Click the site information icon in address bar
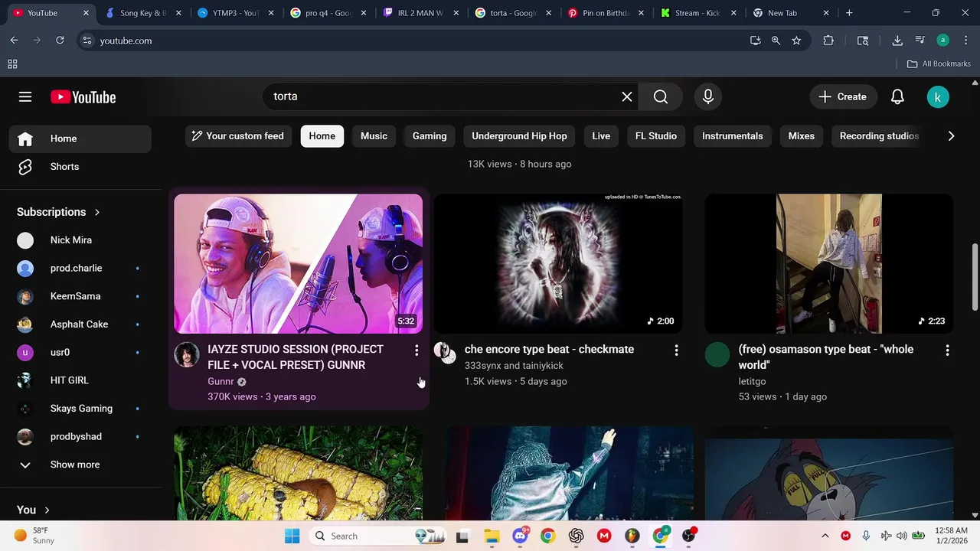Image resolution: width=980 pixels, height=551 pixels. coord(87,41)
